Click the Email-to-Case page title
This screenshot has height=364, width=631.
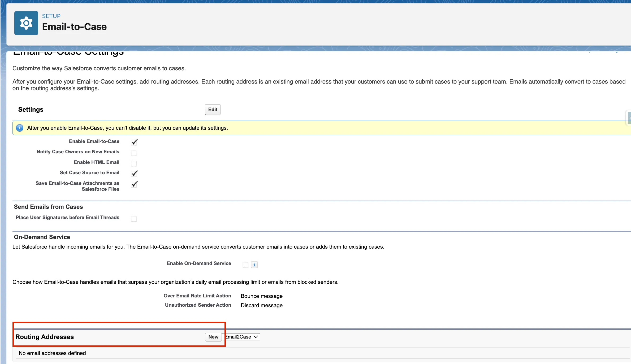tap(74, 27)
